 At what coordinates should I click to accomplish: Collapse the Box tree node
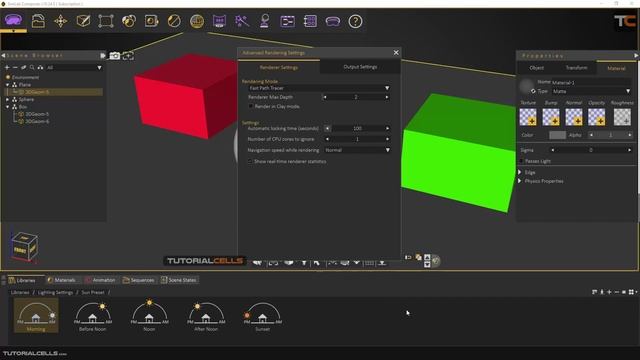click(x=7, y=107)
